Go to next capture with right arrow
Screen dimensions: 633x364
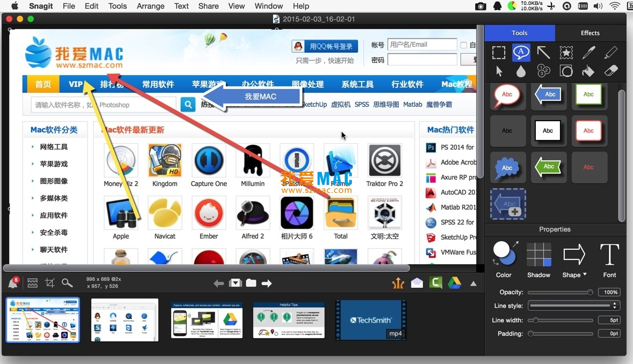(267, 283)
